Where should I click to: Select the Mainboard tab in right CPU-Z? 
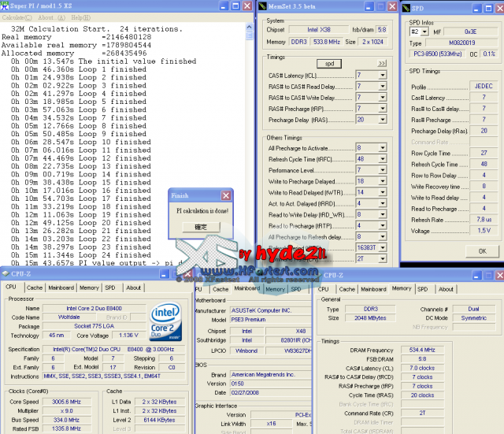point(373,289)
